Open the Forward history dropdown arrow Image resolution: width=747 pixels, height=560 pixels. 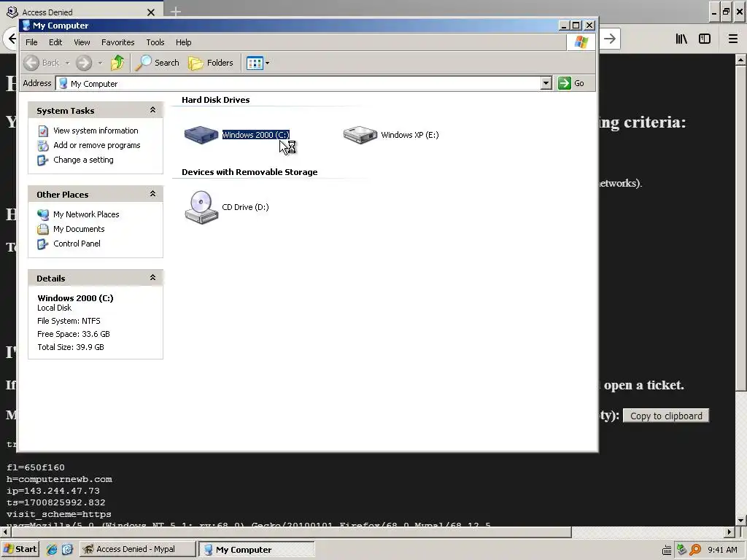point(100,63)
